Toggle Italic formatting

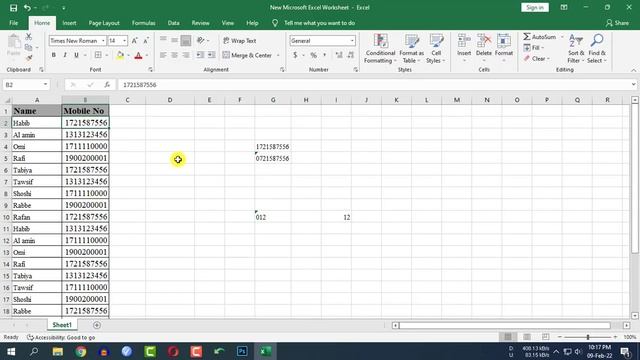(65, 55)
